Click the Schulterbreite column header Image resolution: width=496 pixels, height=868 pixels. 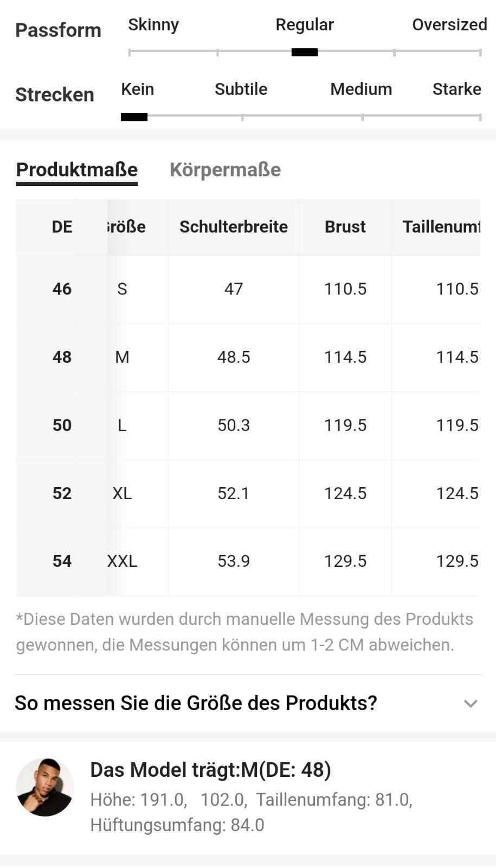(x=234, y=227)
